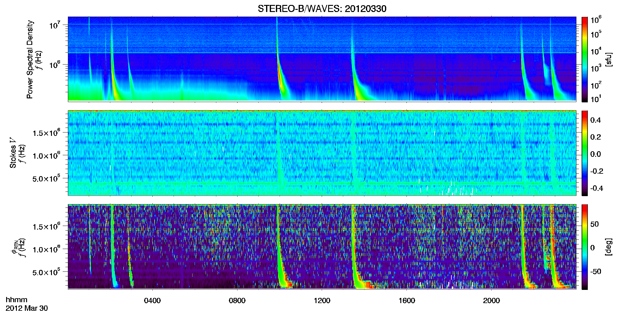This screenshot has width=644, height=332.
Task: Click the 2012 Mar 30 date label
Action: [x=27, y=308]
